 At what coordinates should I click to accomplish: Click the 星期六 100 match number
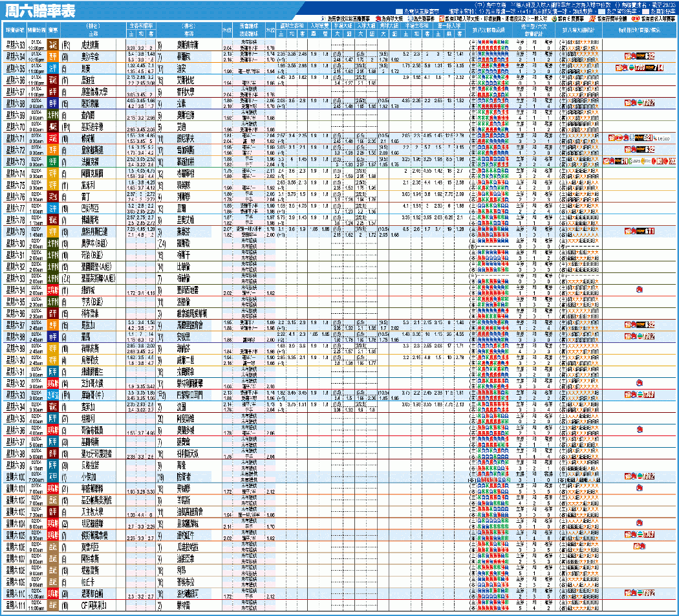16,478
